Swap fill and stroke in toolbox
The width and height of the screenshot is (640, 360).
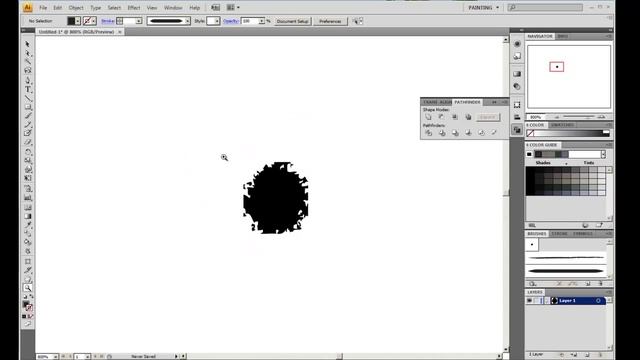coord(31,297)
